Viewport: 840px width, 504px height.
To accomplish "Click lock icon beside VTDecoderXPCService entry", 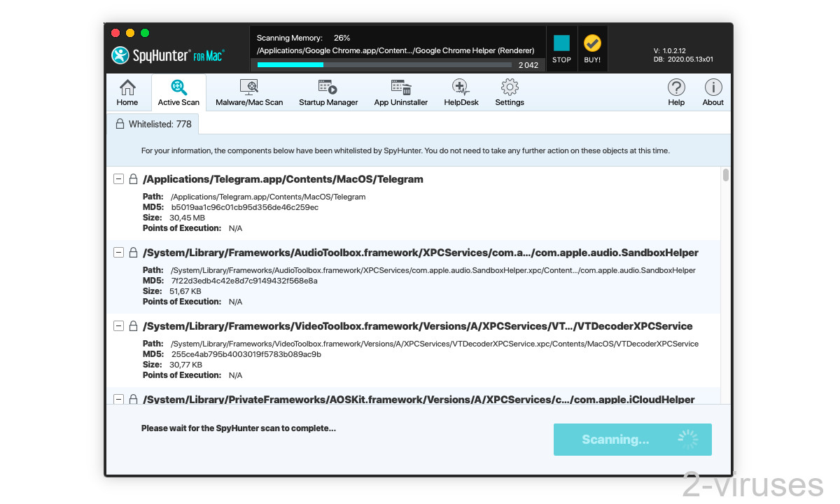I will pyautogui.click(x=133, y=326).
